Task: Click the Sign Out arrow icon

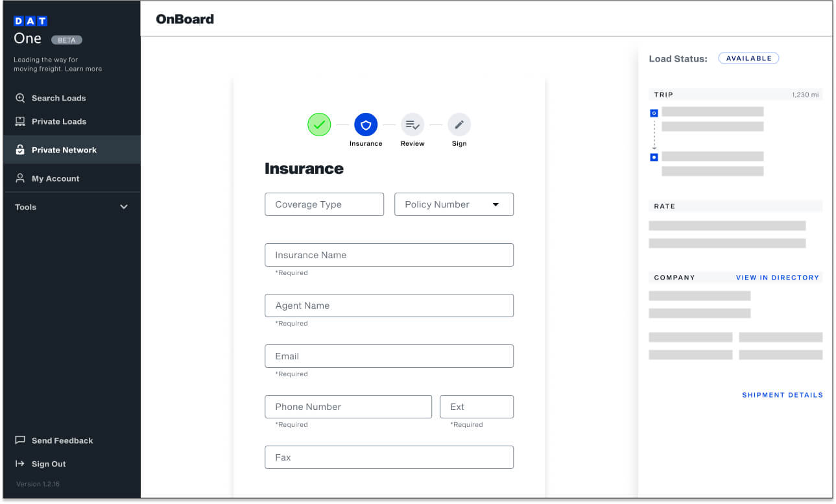Action: coord(20,464)
